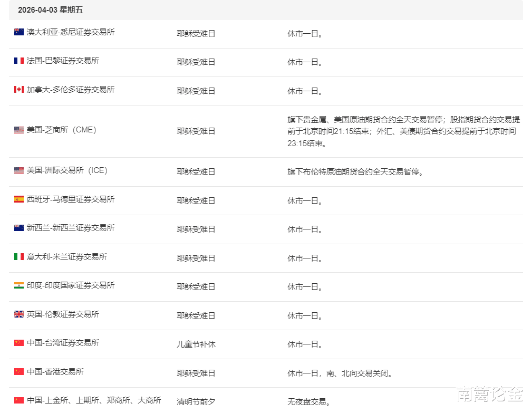Click the Italy flag icon
This screenshot has width=532, height=413.
pyautogui.click(x=18, y=256)
